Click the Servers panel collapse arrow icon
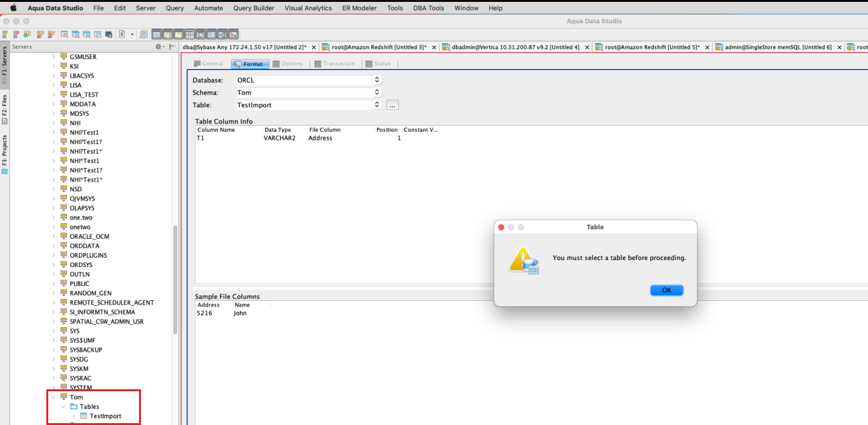 pos(172,47)
